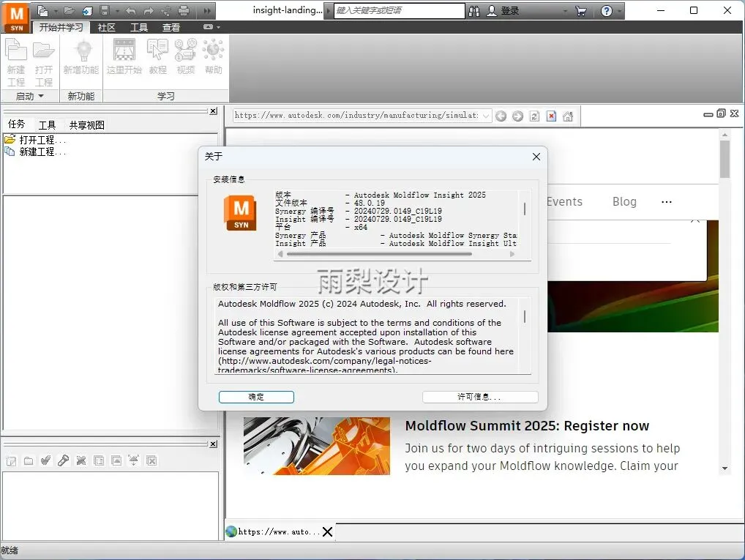This screenshot has height=560, width=745.
Task: Select the 查看 ribbon tab
Action: coord(171,28)
